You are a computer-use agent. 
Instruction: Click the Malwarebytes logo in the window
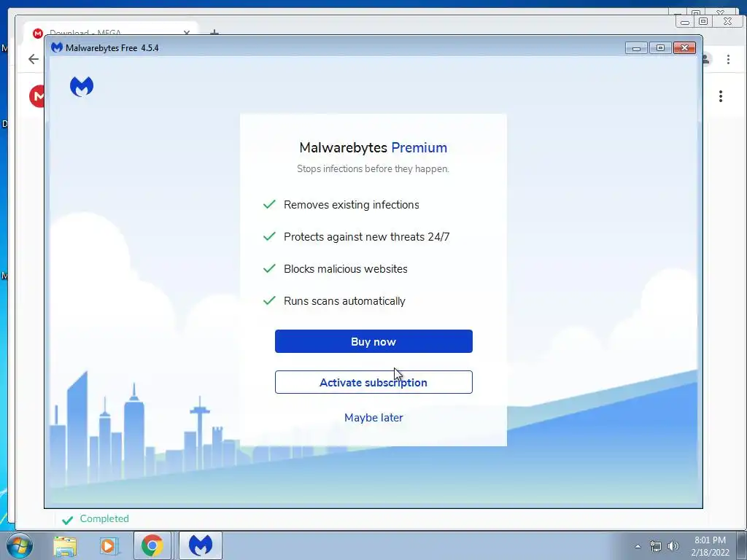82,87
